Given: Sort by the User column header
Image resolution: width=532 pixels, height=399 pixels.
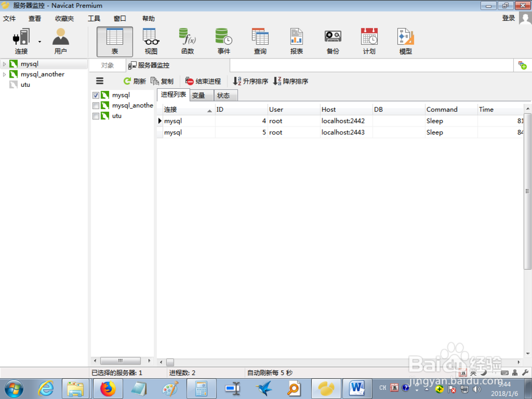Looking at the screenshot, I should tap(294, 109).
